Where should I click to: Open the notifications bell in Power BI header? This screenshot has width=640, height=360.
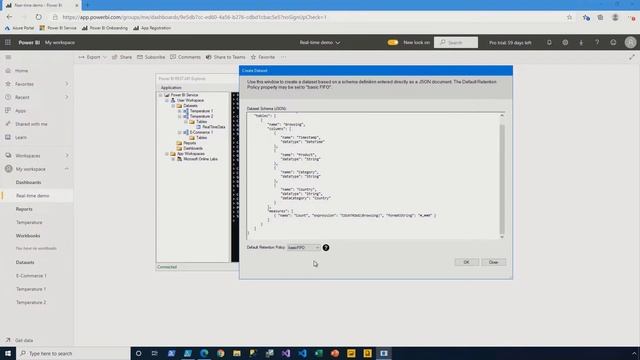click(x=549, y=42)
